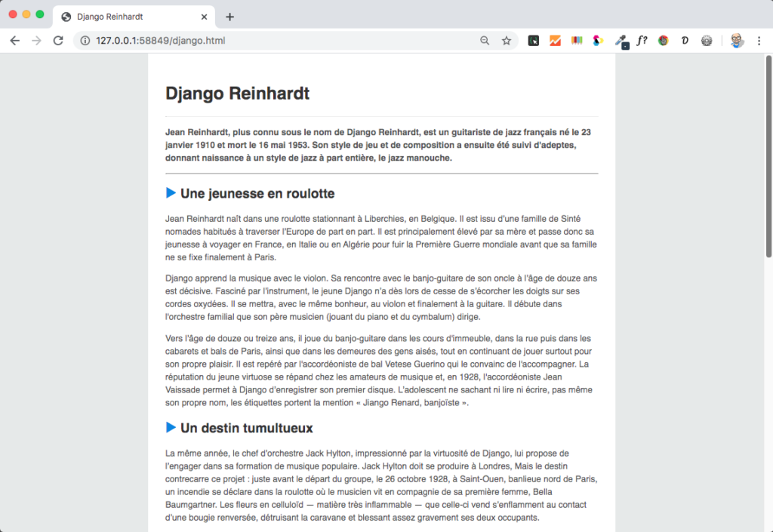The image size is (773, 532).
Task: Open the gray gear extension
Action: pos(707,41)
